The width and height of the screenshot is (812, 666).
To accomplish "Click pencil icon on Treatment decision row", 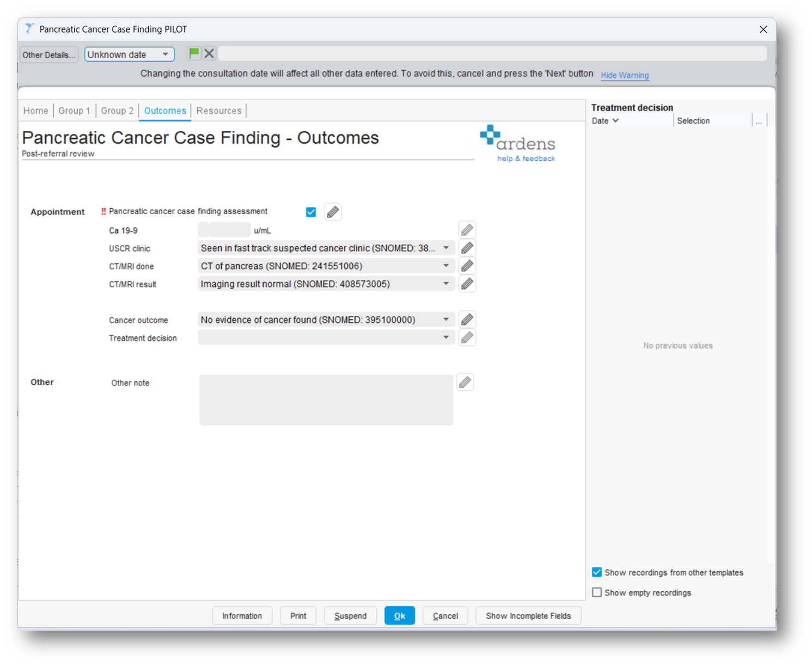I will click(x=467, y=338).
